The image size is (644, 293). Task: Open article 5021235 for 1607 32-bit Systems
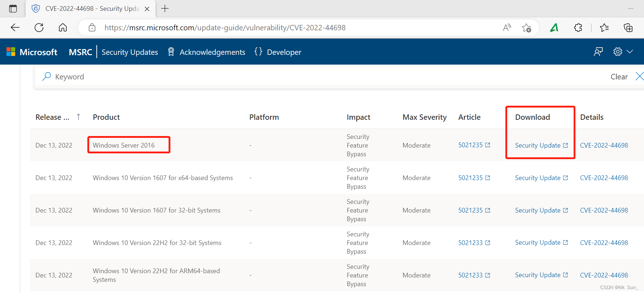coord(474,210)
